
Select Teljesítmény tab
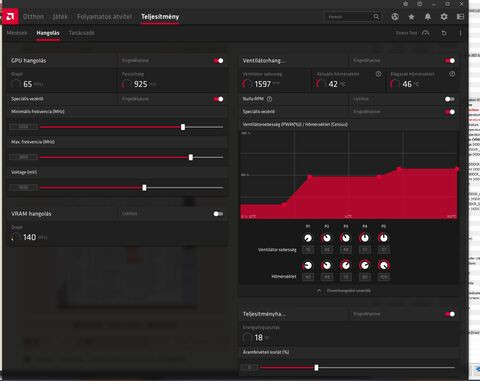click(160, 16)
